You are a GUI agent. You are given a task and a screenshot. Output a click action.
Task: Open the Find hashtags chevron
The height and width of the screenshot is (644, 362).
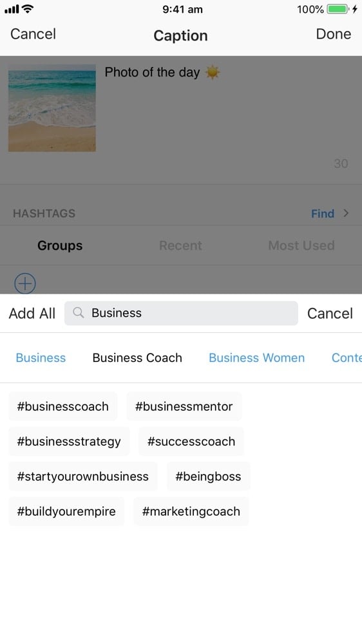(346, 213)
